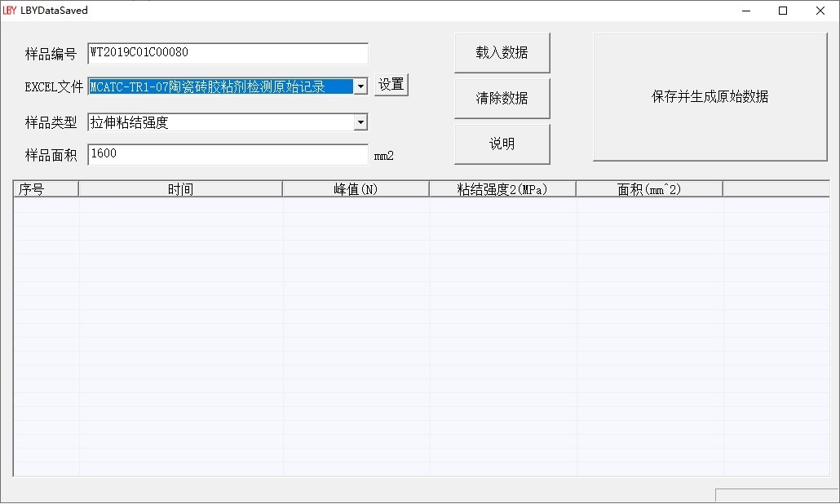Viewport: 840px width, 504px height.
Task: Open the EXCEL文件 dropdown arrow
Action: 360,86
